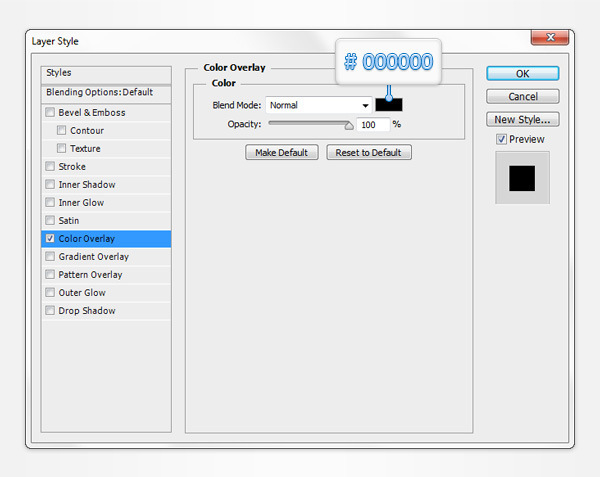The image size is (600, 477).
Task: Enable the Stroke effect checkbox
Action: click(x=50, y=167)
